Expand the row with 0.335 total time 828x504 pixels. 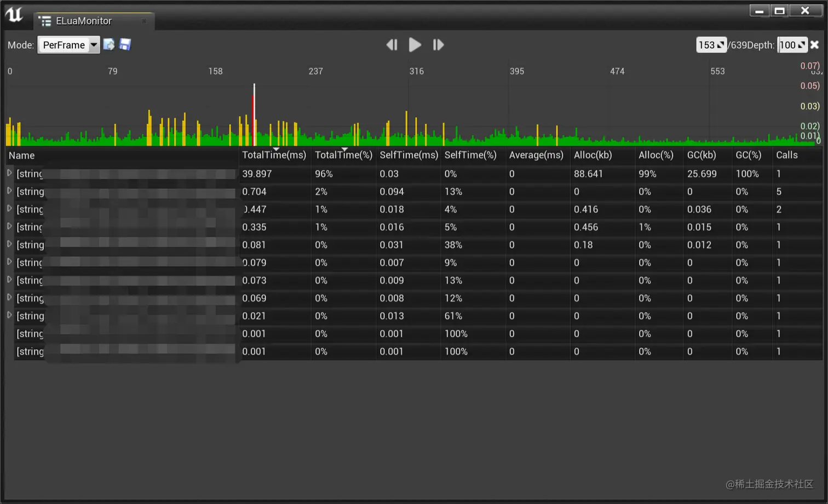tap(9, 226)
